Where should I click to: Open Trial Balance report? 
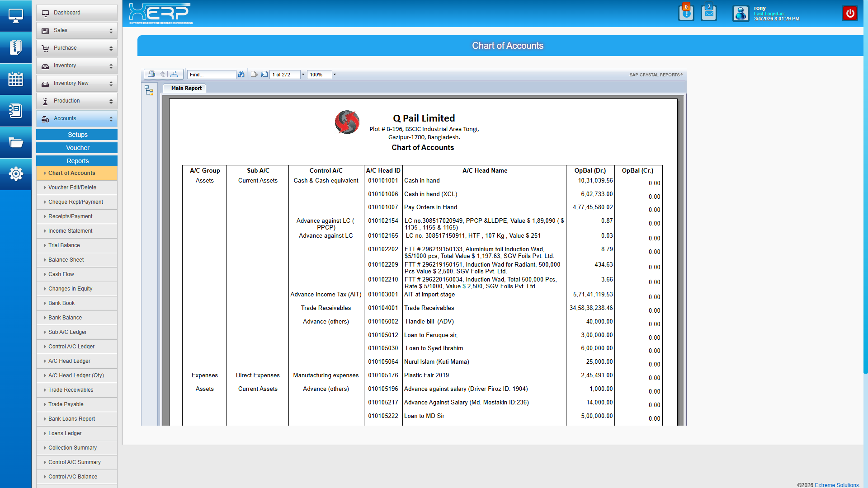tap(64, 245)
